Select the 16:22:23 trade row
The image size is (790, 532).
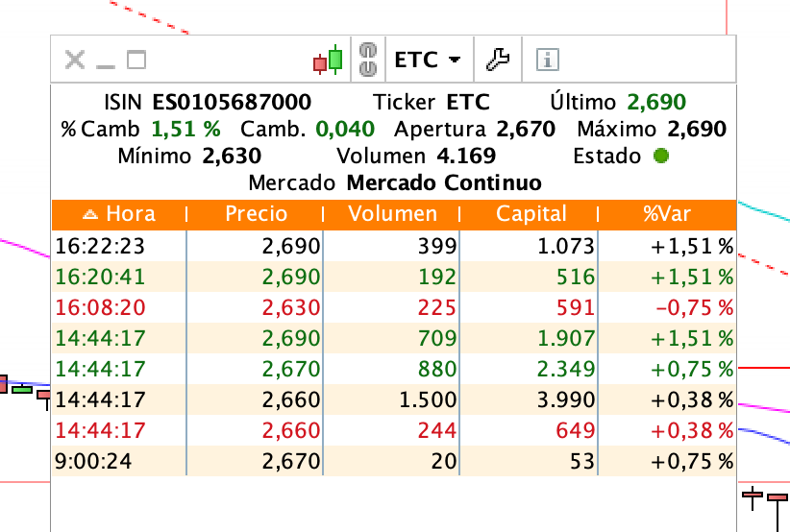pyautogui.click(x=394, y=246)
